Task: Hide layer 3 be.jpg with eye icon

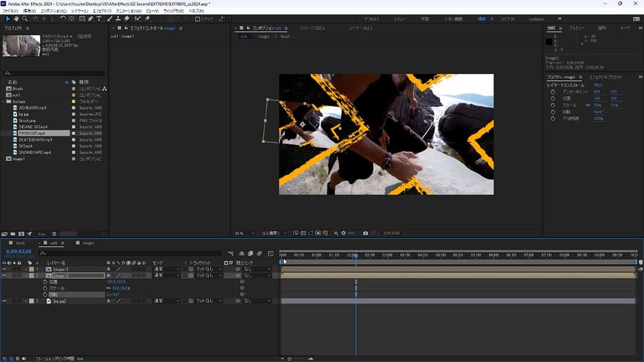Action: (4, 300)
